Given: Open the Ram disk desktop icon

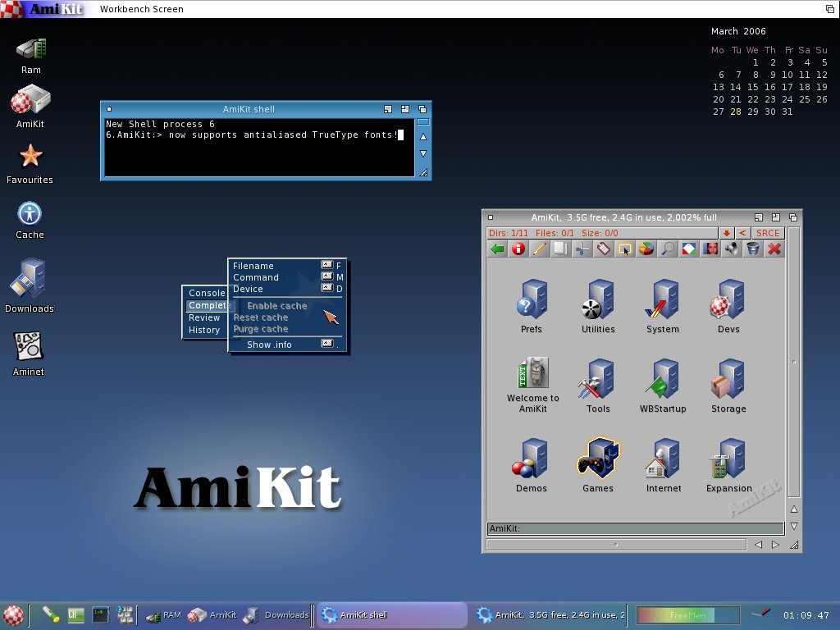Looking at the screenshot, I should [31, 56].
